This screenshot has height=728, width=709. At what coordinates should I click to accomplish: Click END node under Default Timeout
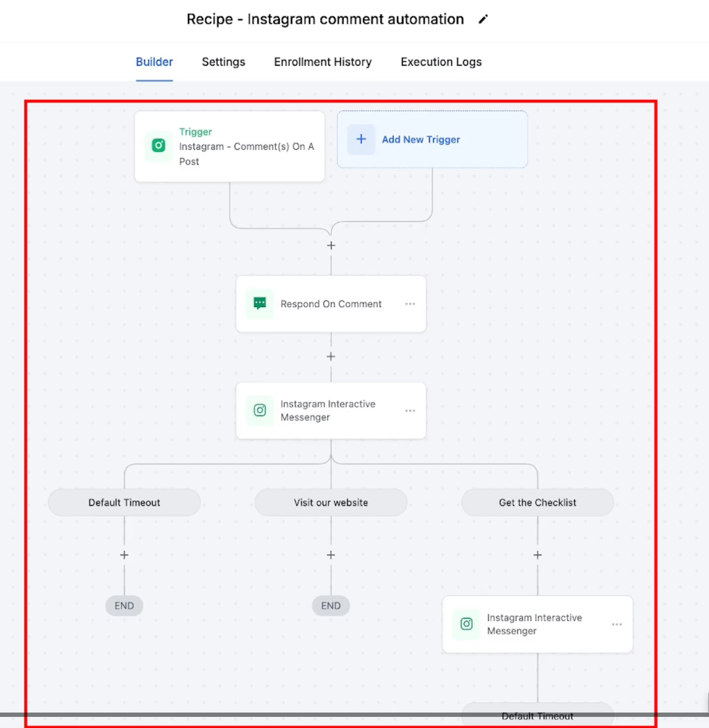coord(124,606)
